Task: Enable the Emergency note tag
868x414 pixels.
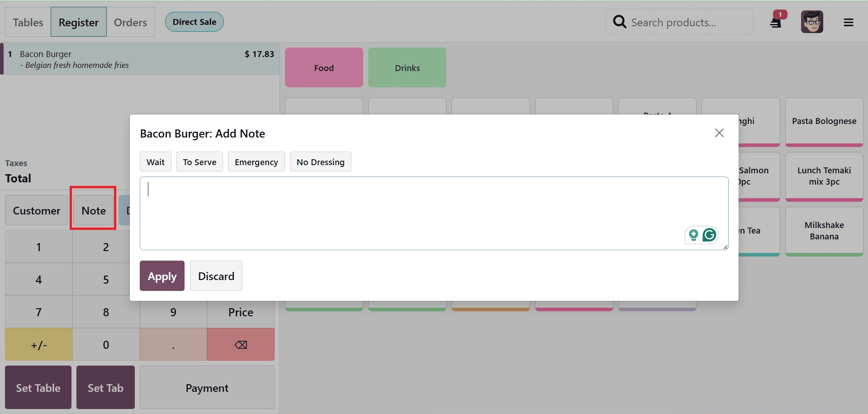Action: tap(256, 162)
